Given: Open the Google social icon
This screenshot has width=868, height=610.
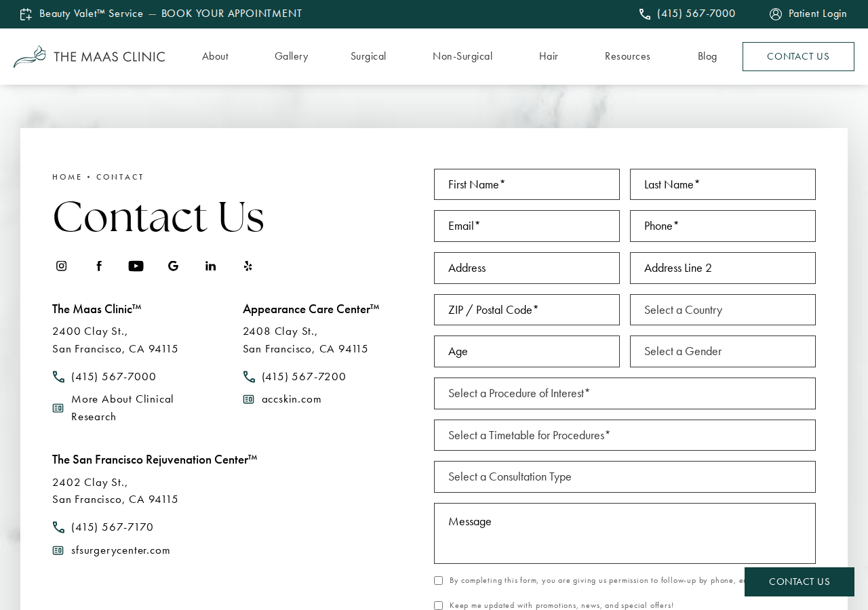Looking at the screenshot, I should tap(174, 266).
